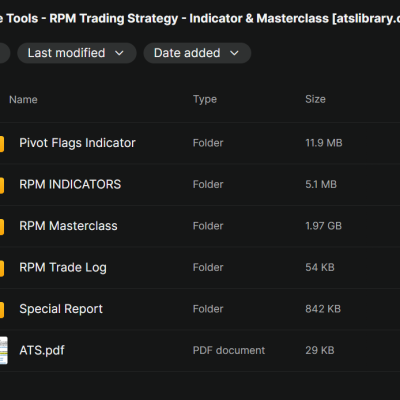This screenshot has width=400, height=400.
Task: Click the folder icon for RPM INDICATORS
Action: 2,185
